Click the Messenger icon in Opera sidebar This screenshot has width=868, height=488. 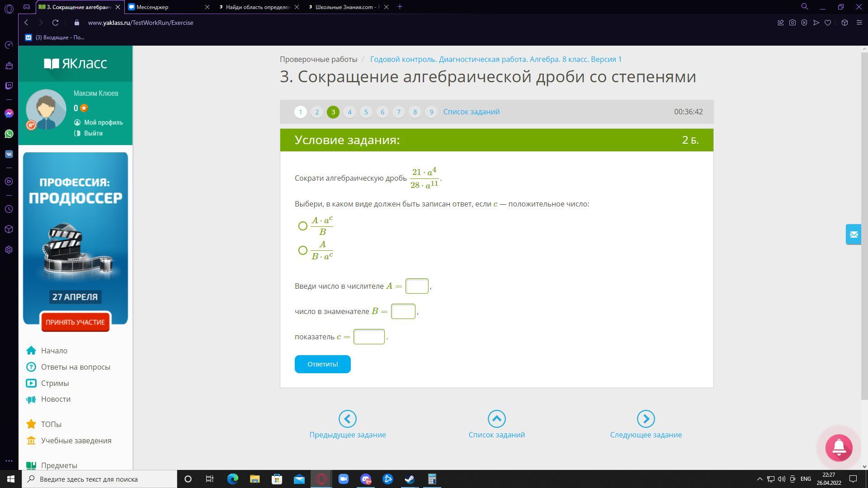9,113
